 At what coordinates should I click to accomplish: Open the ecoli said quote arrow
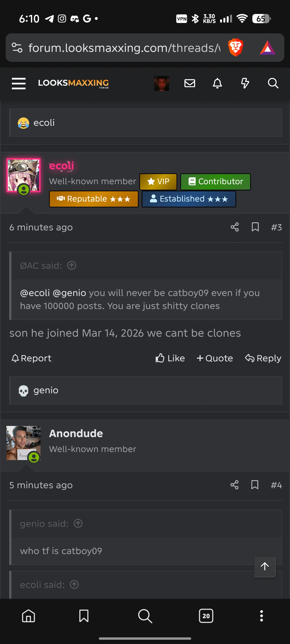point(74,585)
